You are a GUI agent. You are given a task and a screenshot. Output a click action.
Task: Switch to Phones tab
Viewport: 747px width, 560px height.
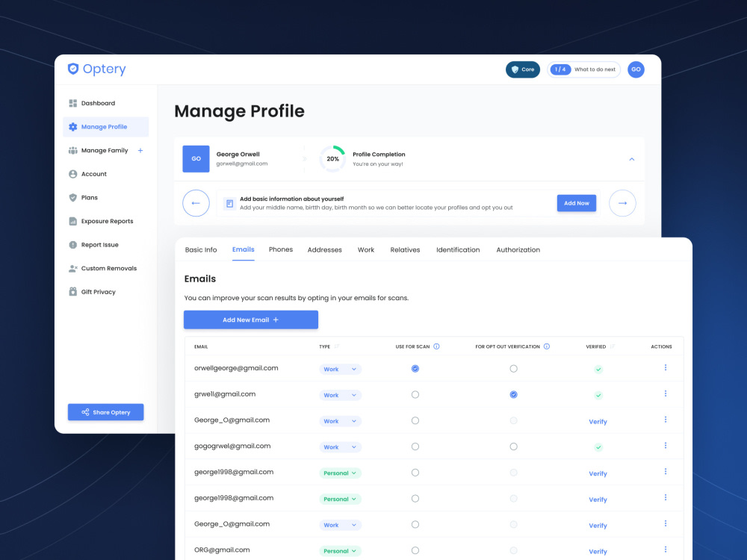pos(281,249)
